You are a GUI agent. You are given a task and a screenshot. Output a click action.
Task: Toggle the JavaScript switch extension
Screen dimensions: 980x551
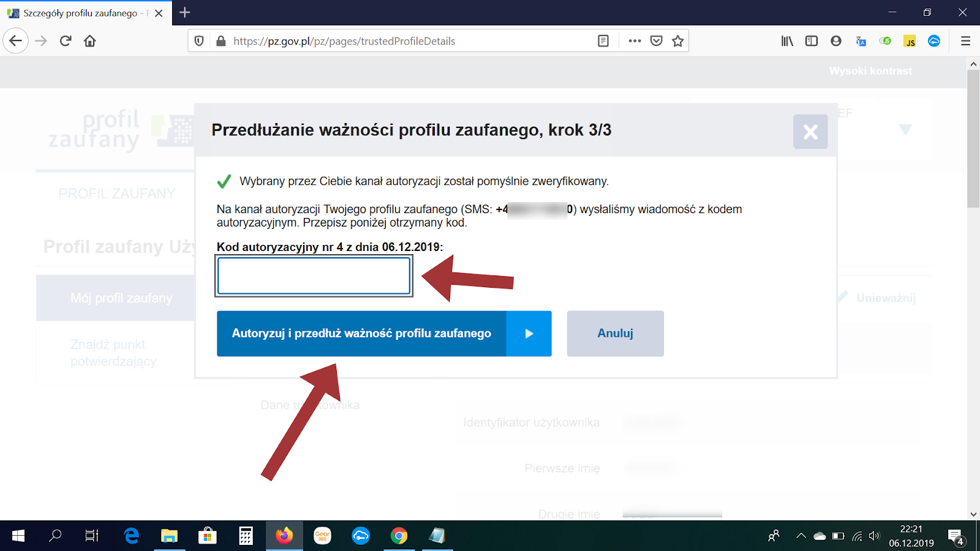click(885, 41)
